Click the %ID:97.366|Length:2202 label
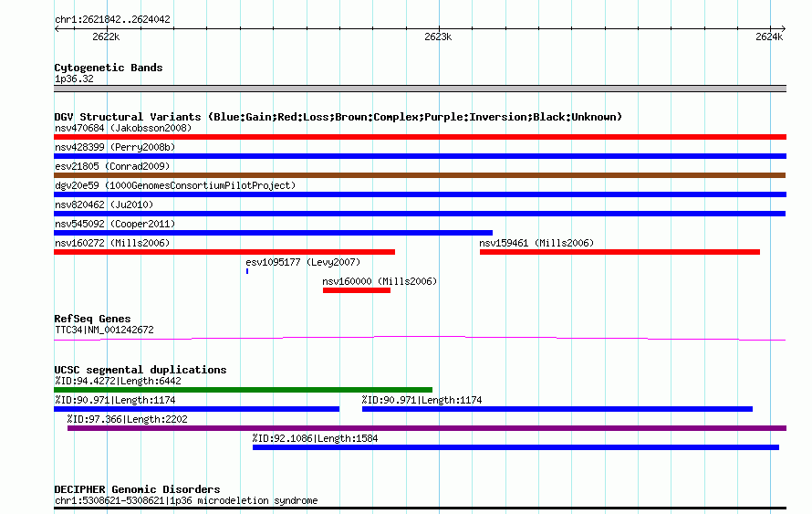This screenshot has height=514, width=812. pyautogui.click(x=128, y=420)
